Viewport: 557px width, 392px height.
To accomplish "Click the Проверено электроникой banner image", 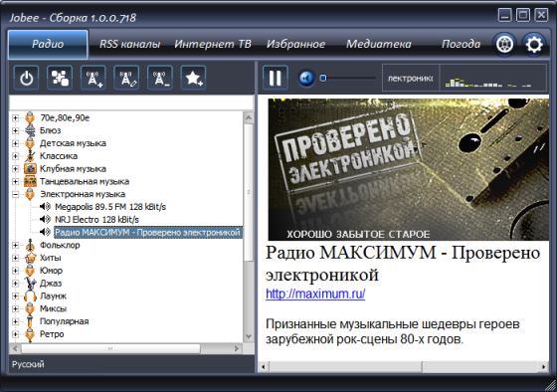I will click(409, 169).
